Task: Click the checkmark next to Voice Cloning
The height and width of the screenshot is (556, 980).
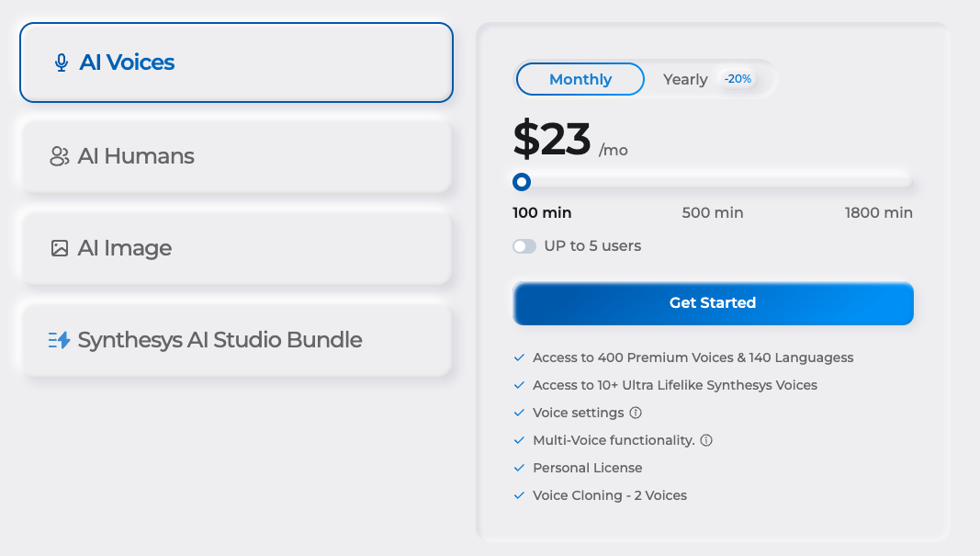Action: point(519,494)
